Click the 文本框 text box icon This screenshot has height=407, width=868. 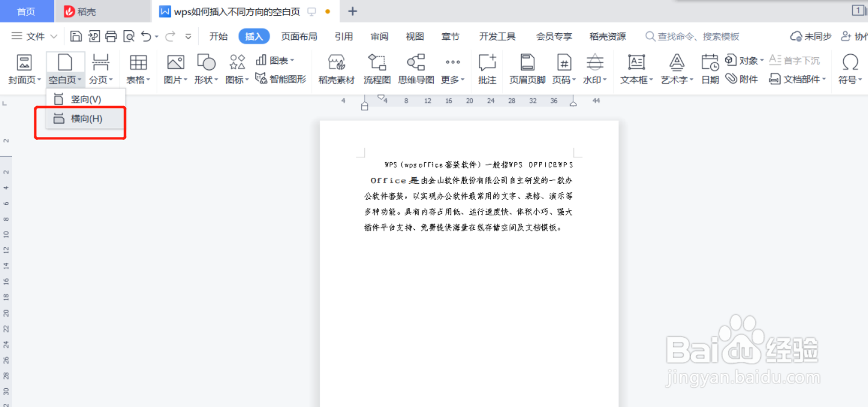click(x=636, y=62)
